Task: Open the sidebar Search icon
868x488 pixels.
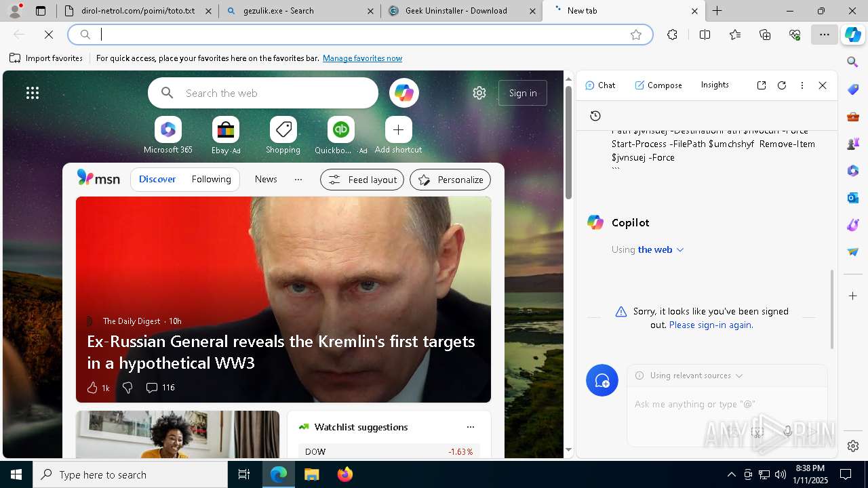Action: 853,62
